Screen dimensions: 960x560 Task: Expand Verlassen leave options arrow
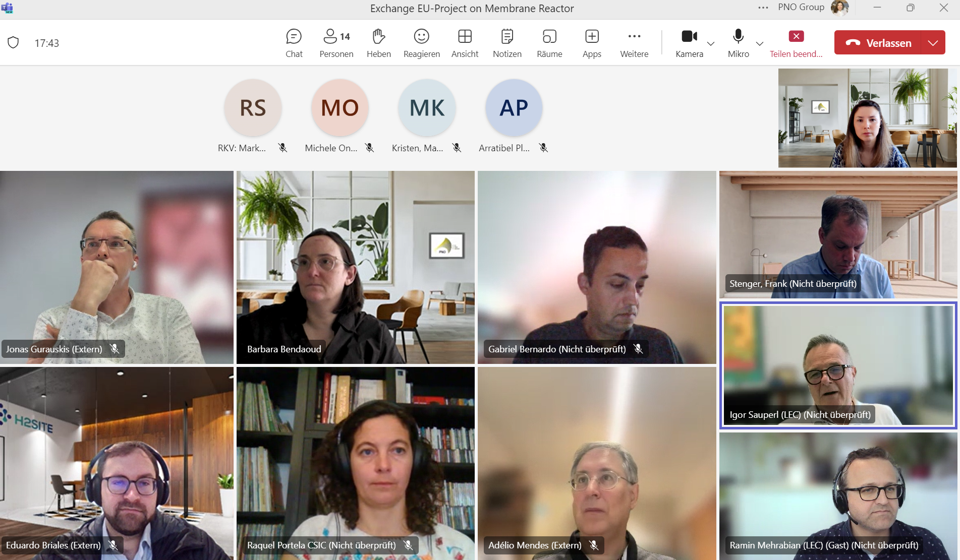933,43
